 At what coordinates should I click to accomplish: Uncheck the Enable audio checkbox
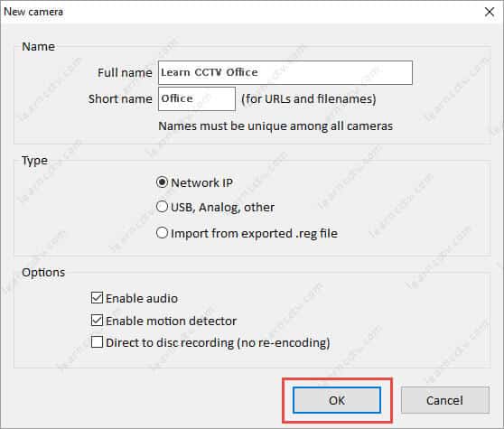pos(97,298)
